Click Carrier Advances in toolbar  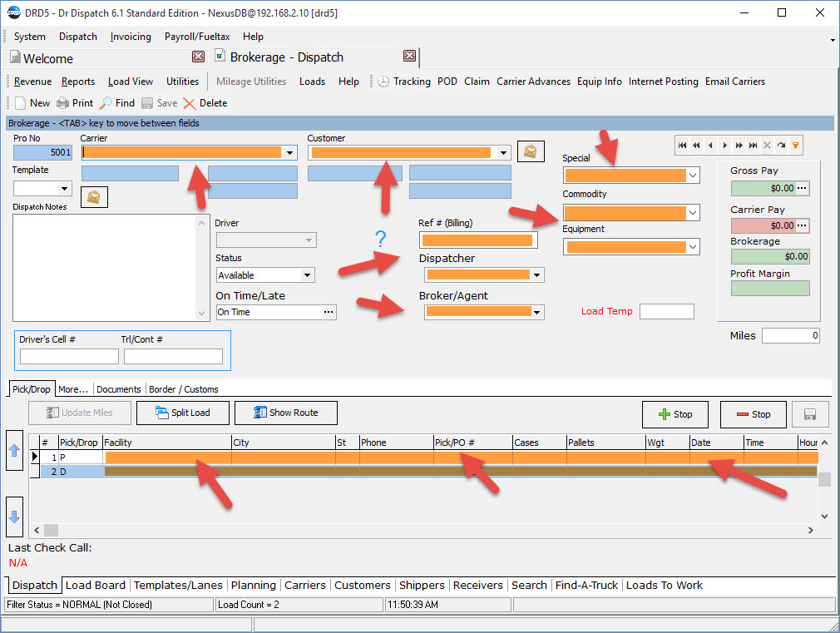533,82
